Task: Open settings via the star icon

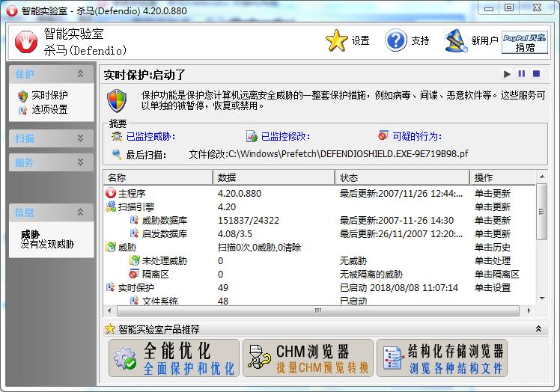Action: coord(336,40)
